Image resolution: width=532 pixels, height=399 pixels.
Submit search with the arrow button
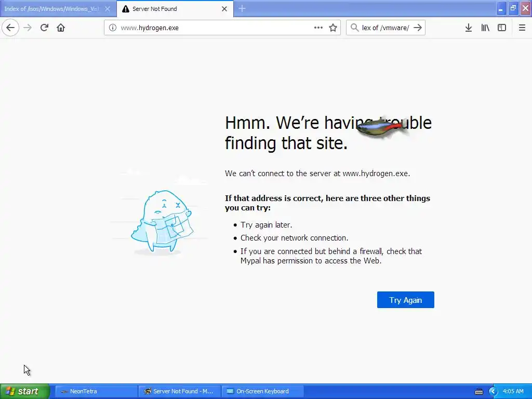coord(418,28)
